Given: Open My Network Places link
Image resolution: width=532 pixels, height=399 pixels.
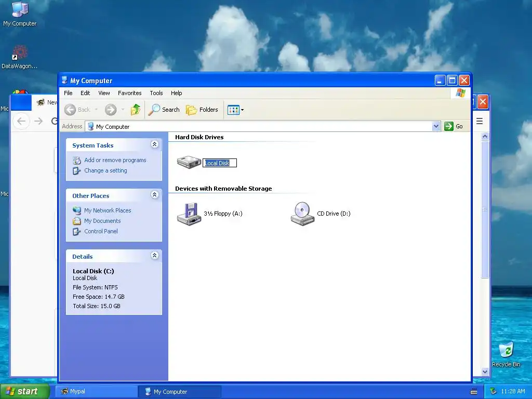Looking at the screenshot, I should coord(108,210).
